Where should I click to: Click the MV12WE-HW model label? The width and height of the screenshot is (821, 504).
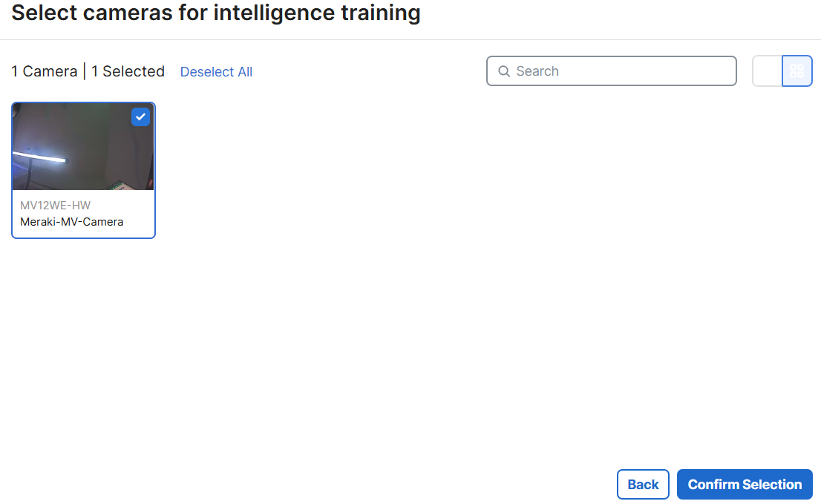(x=56, y=205)
